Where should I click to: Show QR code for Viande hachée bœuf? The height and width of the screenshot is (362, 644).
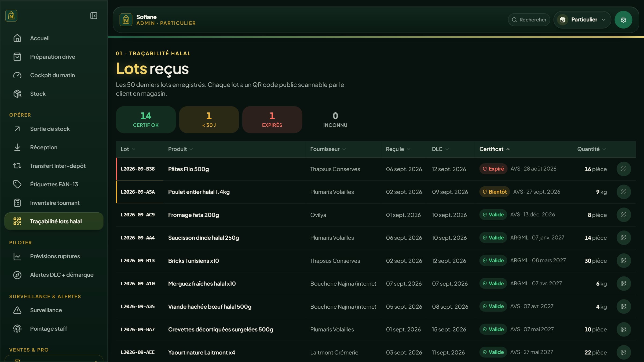(x=624, y=306)
